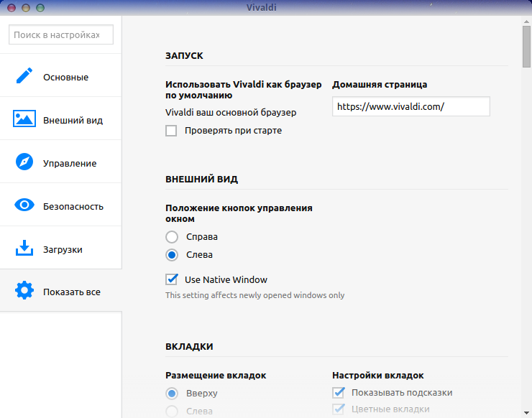Go to Безопасность tab label
The image size is (532, 418).
(73, 206)
